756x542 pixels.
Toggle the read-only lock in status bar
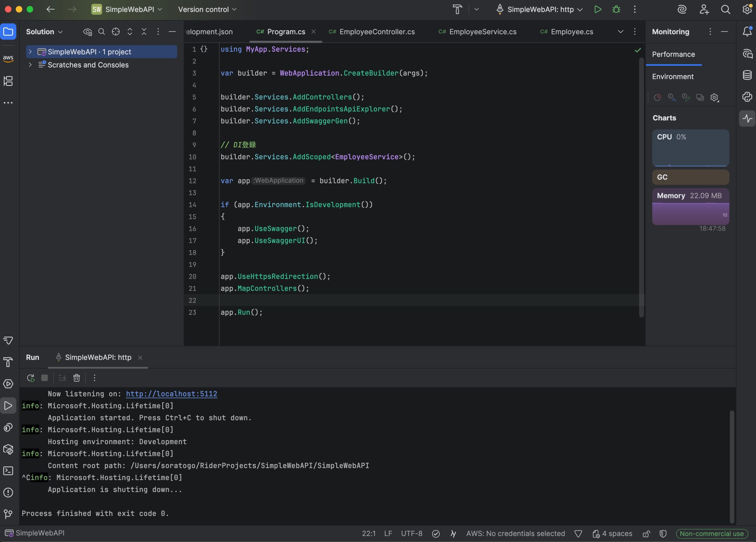click(x=646, y=534)
